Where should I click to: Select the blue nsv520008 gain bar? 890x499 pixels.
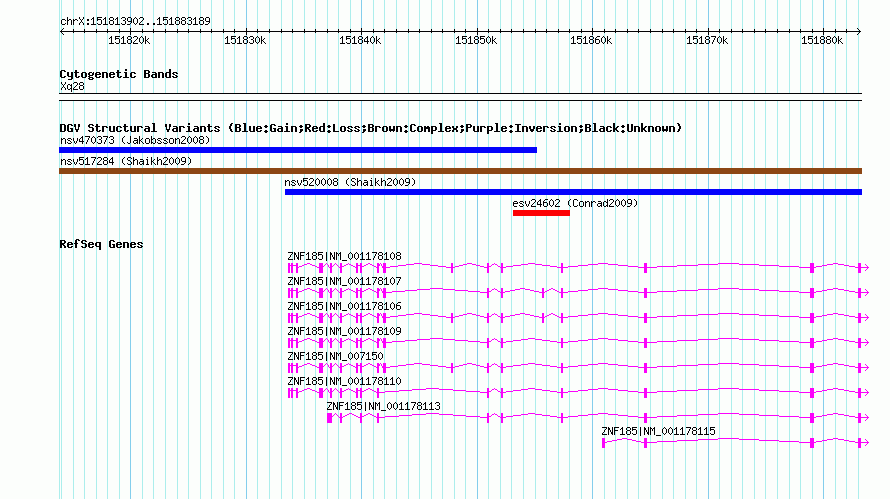point(573,192)
